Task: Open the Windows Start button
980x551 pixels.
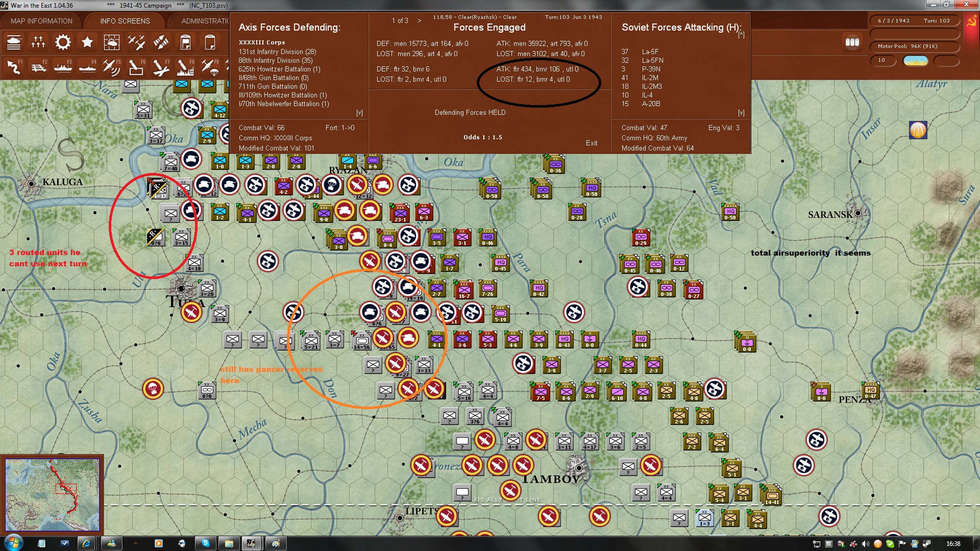Action: (14, 542)
